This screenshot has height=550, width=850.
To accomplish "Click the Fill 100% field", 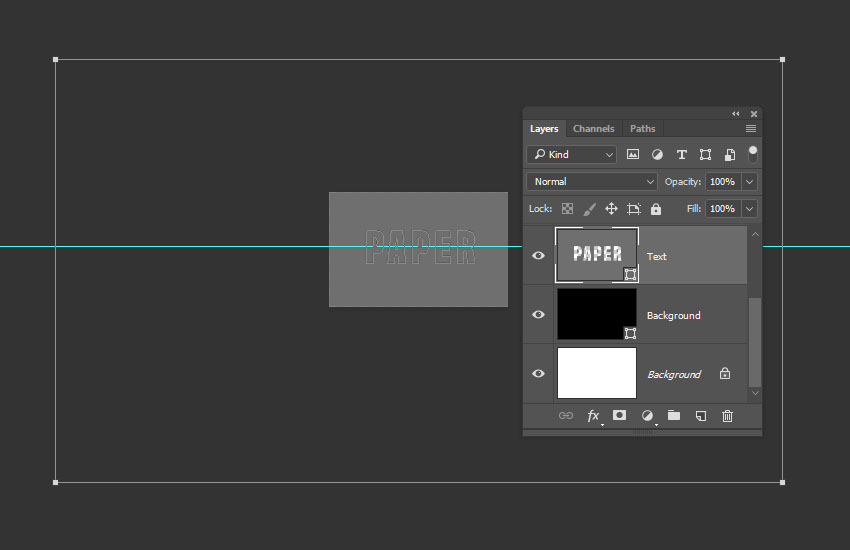I will [723, 209].
